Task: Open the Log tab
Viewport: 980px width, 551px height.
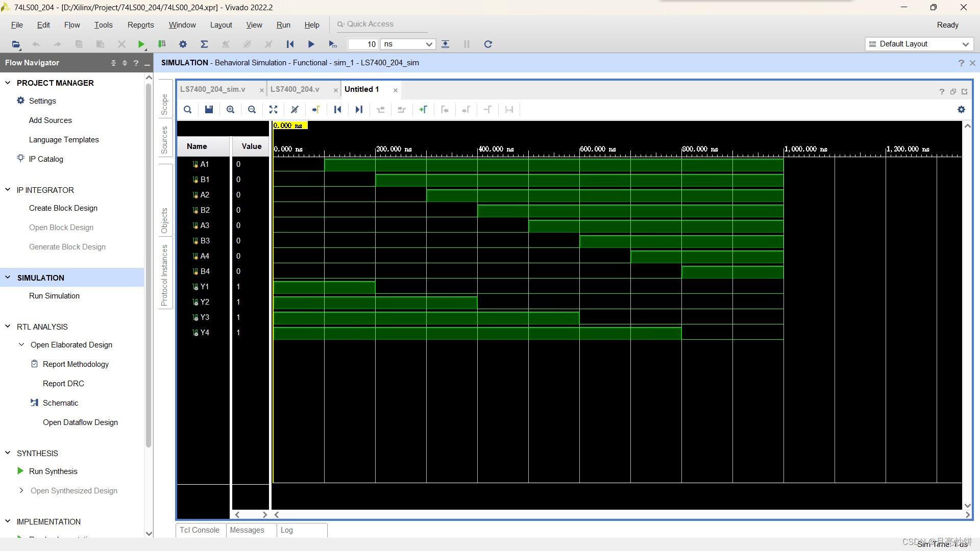Action: [x=287, y=530]
